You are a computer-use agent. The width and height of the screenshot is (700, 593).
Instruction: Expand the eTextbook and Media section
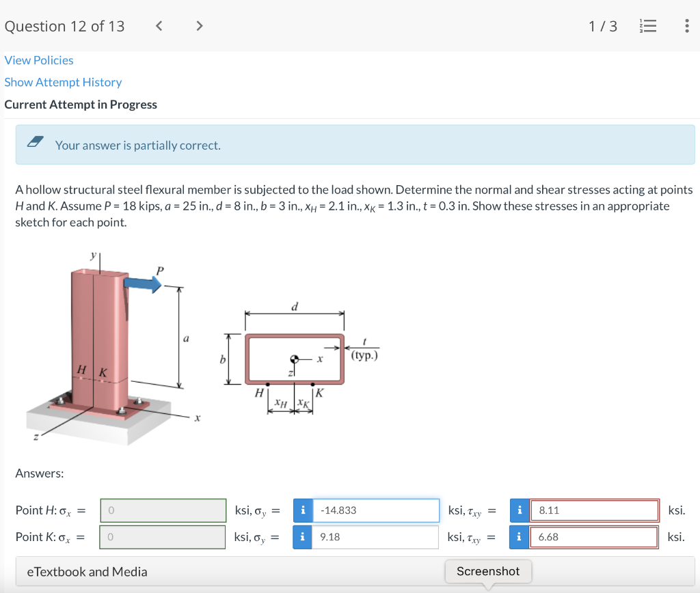355,572
